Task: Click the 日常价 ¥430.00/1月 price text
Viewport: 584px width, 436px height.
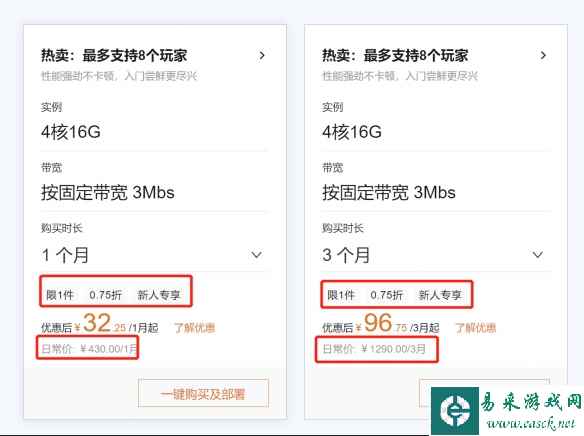Action: click(x=89, y=349)
